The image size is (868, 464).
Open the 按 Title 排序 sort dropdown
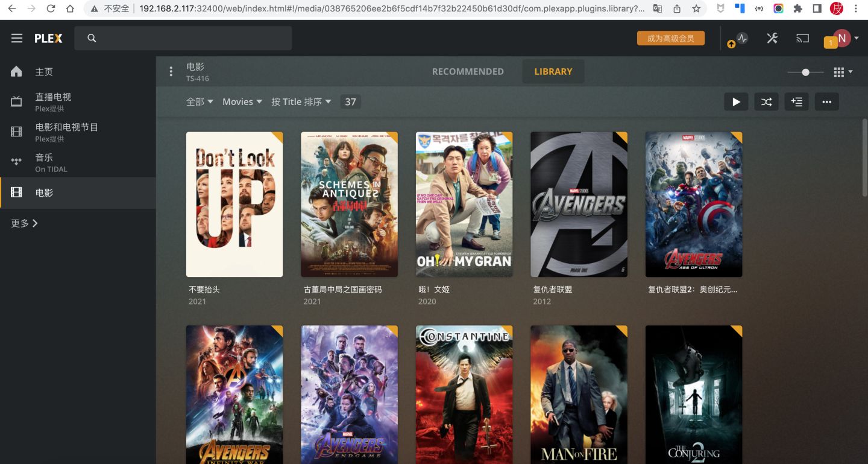(x=300, y=101)
